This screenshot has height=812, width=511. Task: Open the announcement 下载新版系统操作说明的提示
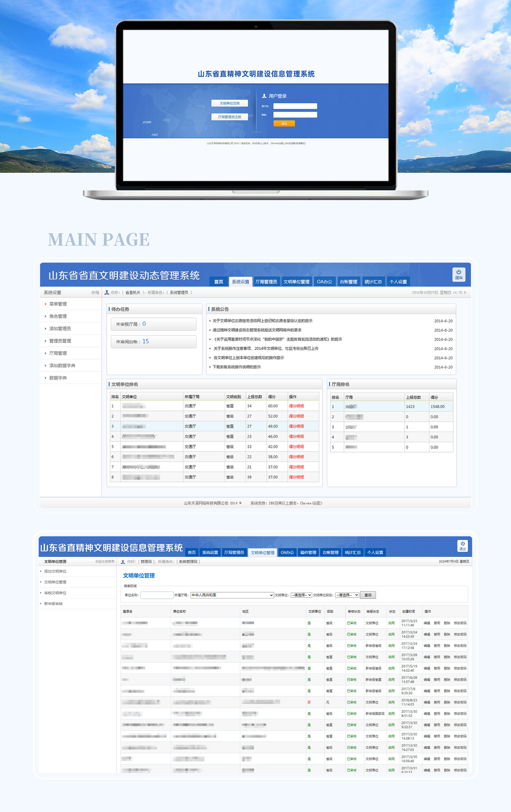[237, 367]
